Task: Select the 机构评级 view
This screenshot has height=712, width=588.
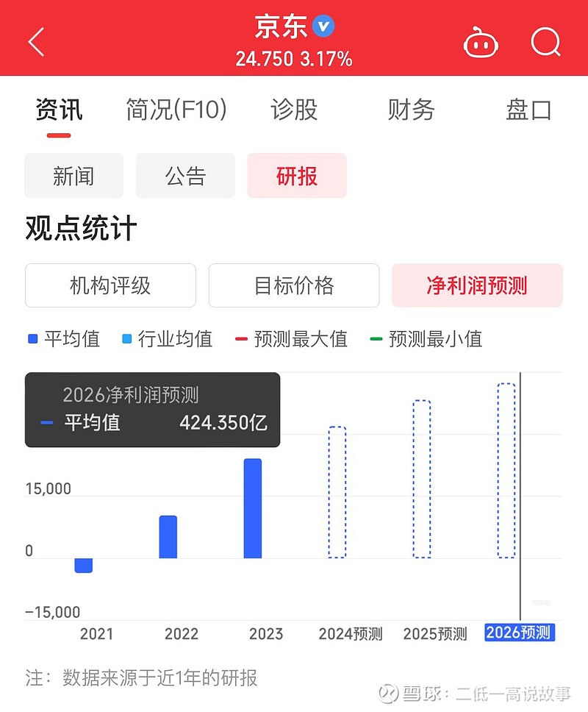Action: coord(110,285)
